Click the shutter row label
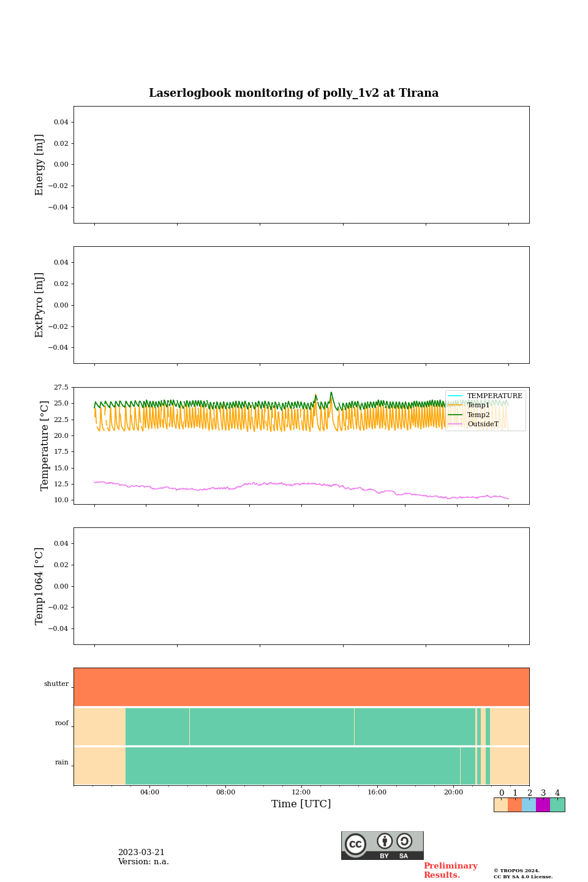This screenshot has height=882, width=588. pyautogui.click(x=56, y=684)
